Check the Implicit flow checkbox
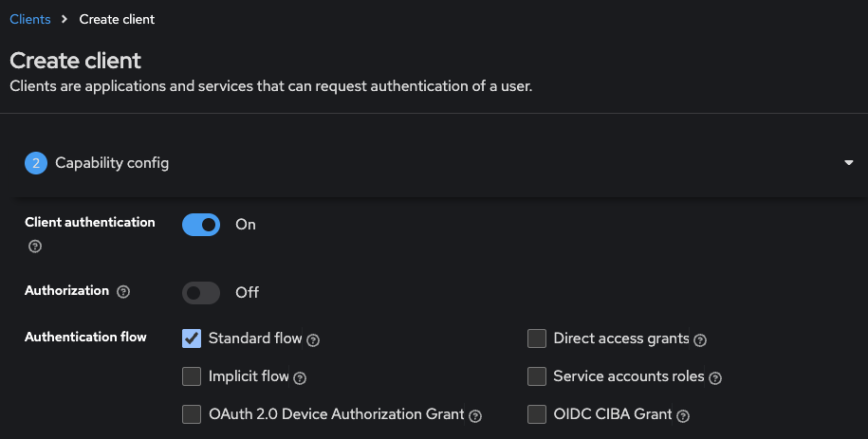Screen dimensions: 868x439 (x=192, y=376)
